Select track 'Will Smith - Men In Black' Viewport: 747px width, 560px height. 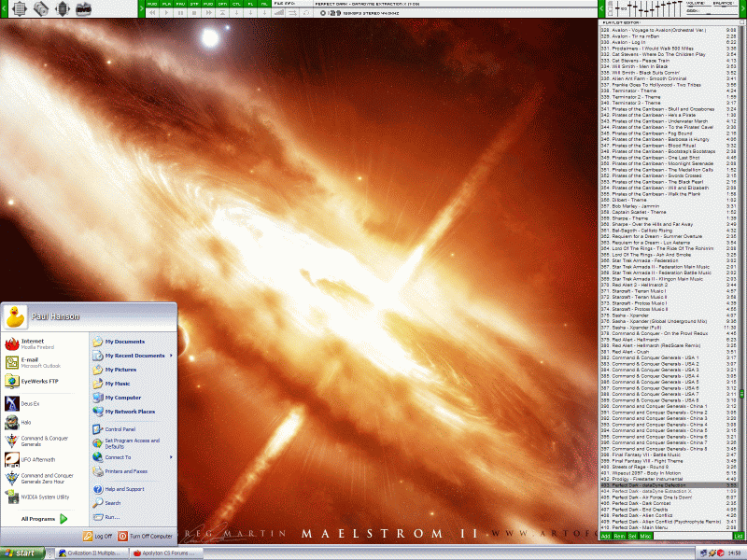pos(669,66)
